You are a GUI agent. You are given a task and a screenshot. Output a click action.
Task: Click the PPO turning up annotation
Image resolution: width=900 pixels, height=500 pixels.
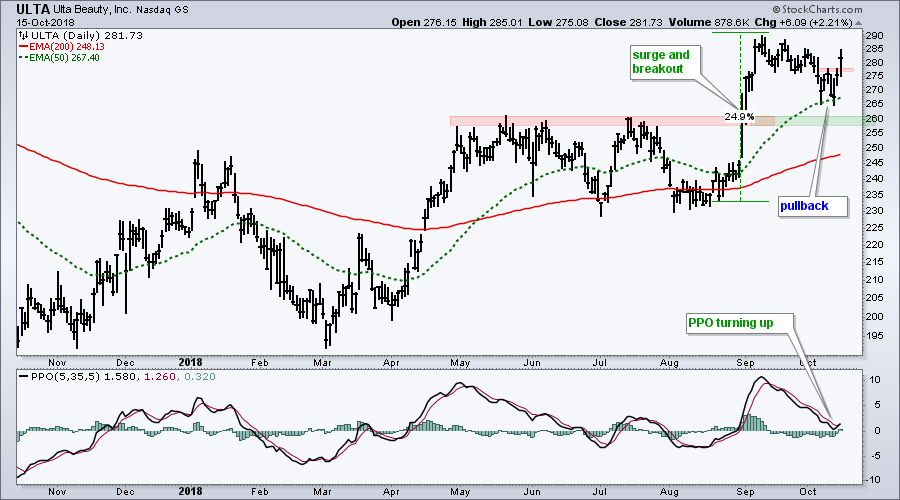(739, 323)
